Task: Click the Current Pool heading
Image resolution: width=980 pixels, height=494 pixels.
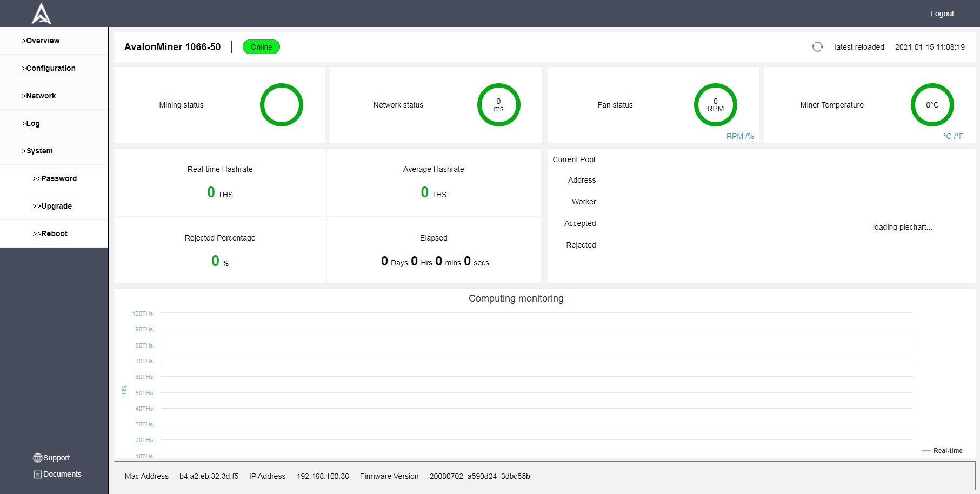Action: pos(574,159)
